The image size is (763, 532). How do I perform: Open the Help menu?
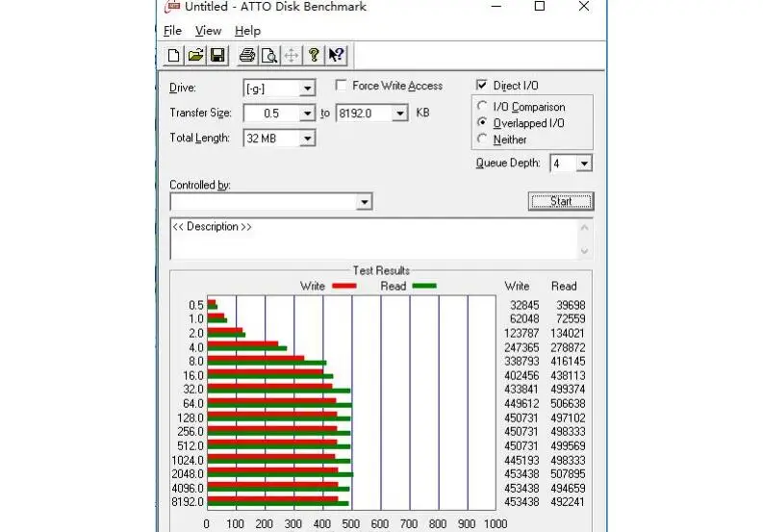click(x=247, y=31)
